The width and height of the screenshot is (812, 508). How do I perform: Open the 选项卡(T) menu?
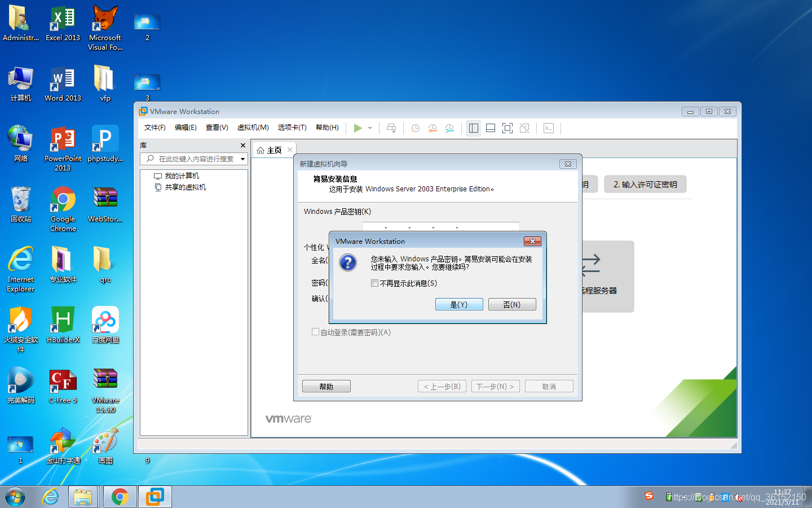click(292, 128)
